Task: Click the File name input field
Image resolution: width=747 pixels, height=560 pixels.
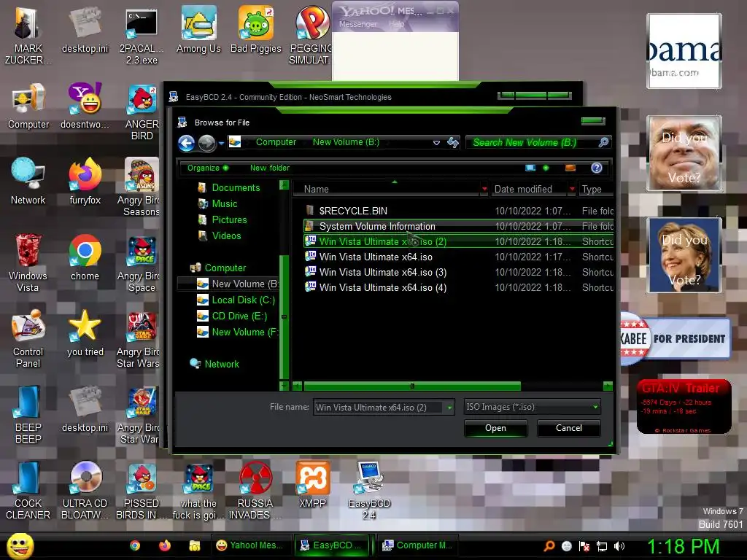Action: coord(379,407)
